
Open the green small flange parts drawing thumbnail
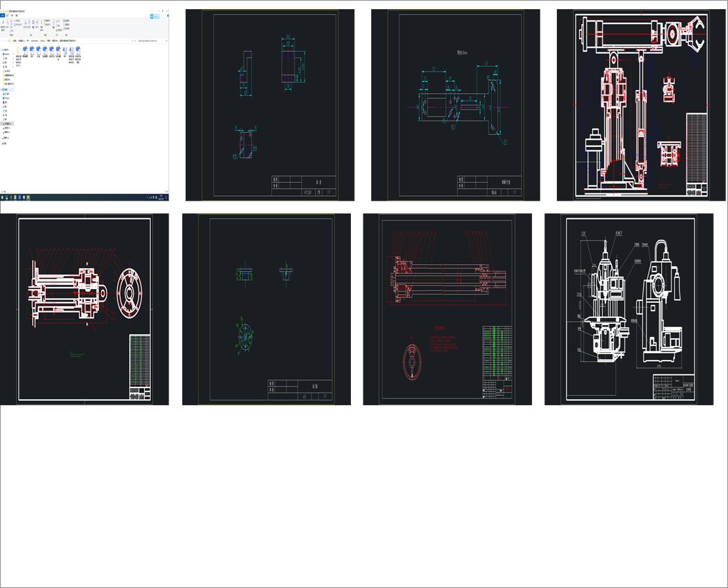266,309
